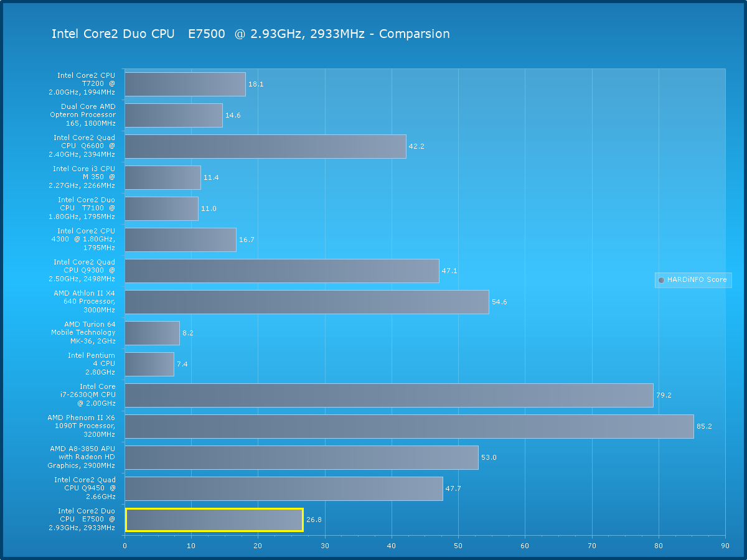Image resolution: width=747 pixels, height=560 pixels.
Task: Click the AMD Turion 64 Mobile label
Action: (83, 333)
